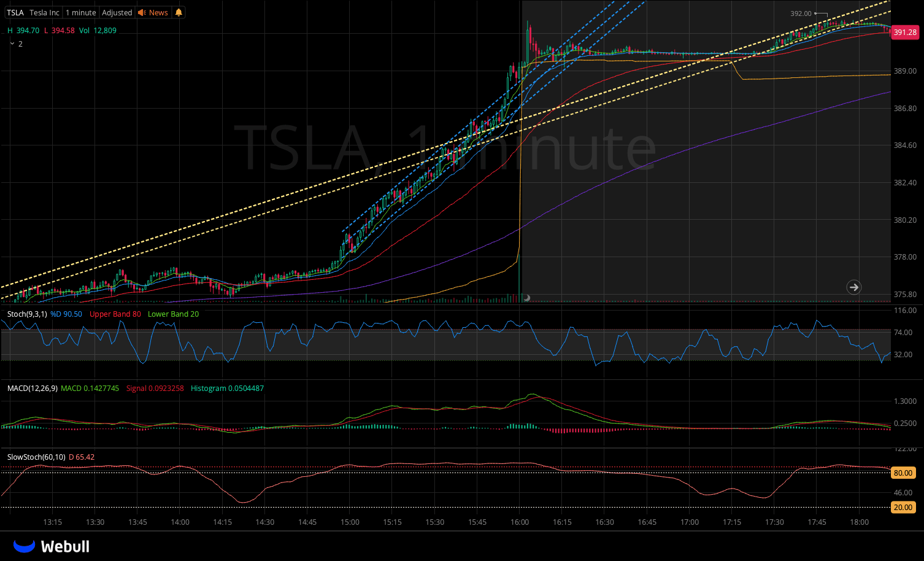
Task: Click the 74.00 Stoch axis label
Action: pos(904,333)
